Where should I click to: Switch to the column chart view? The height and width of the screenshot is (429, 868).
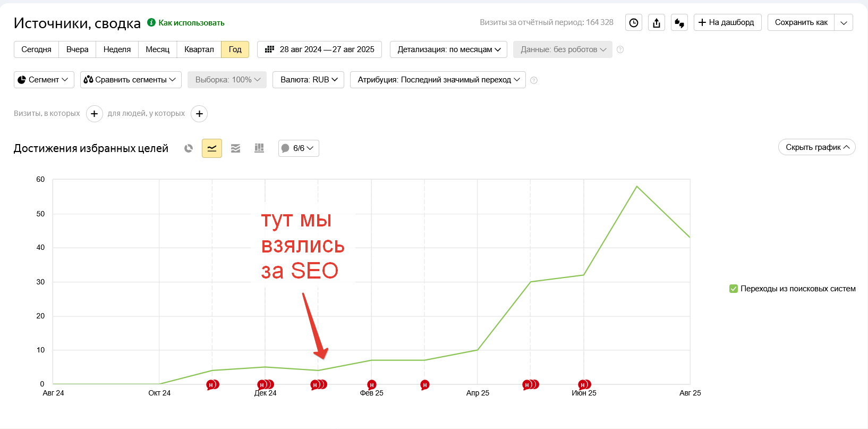click(x=259, y=148)
